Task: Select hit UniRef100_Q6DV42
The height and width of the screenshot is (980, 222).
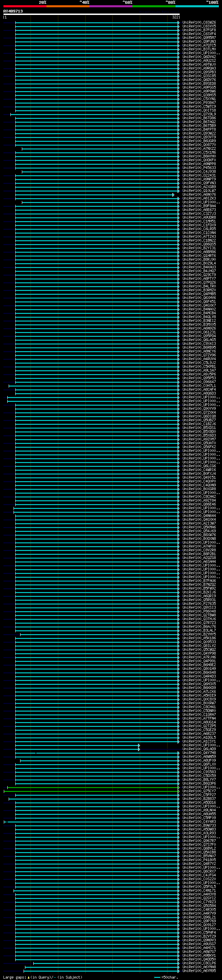Action: 199,57
